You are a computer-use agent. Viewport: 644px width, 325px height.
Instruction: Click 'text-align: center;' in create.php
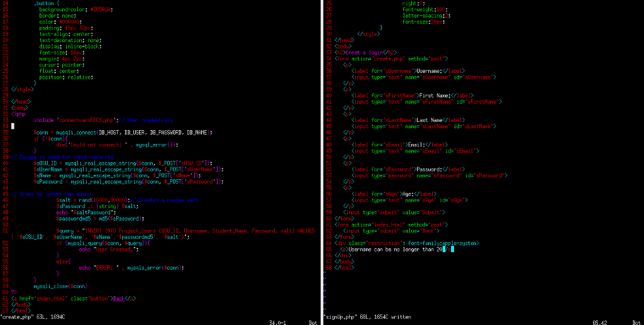(x=67, y=34)
